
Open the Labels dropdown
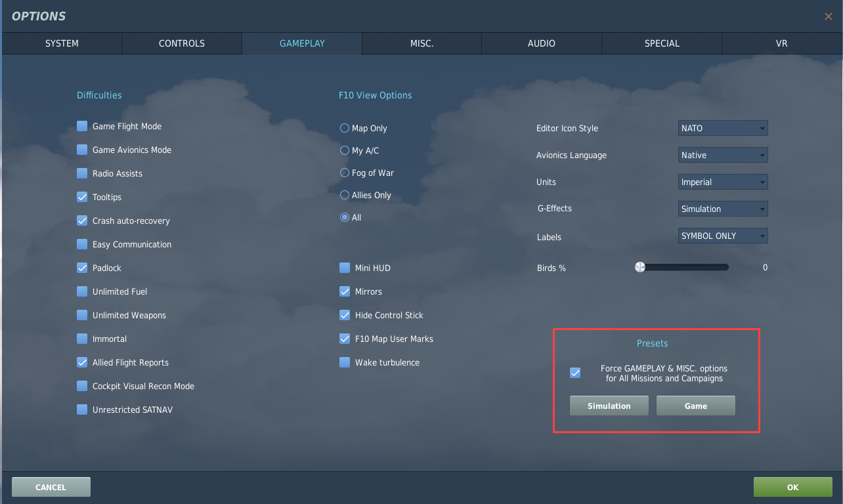723,236
